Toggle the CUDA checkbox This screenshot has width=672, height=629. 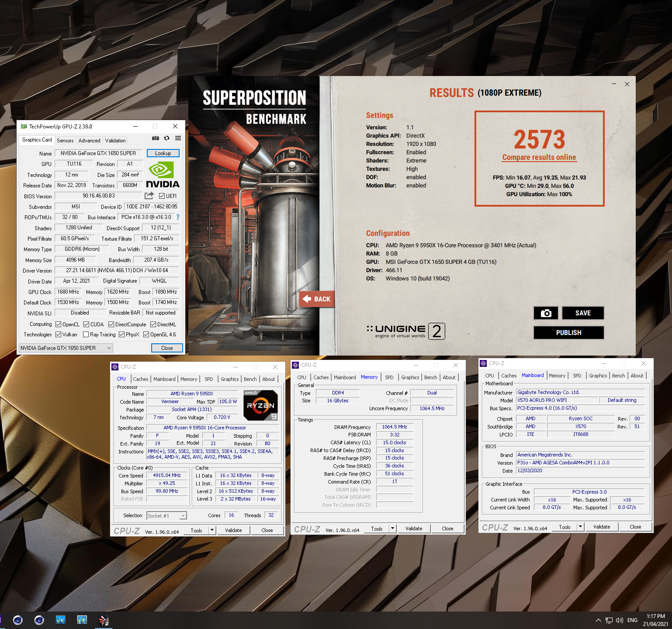click(x=87, y=325)
